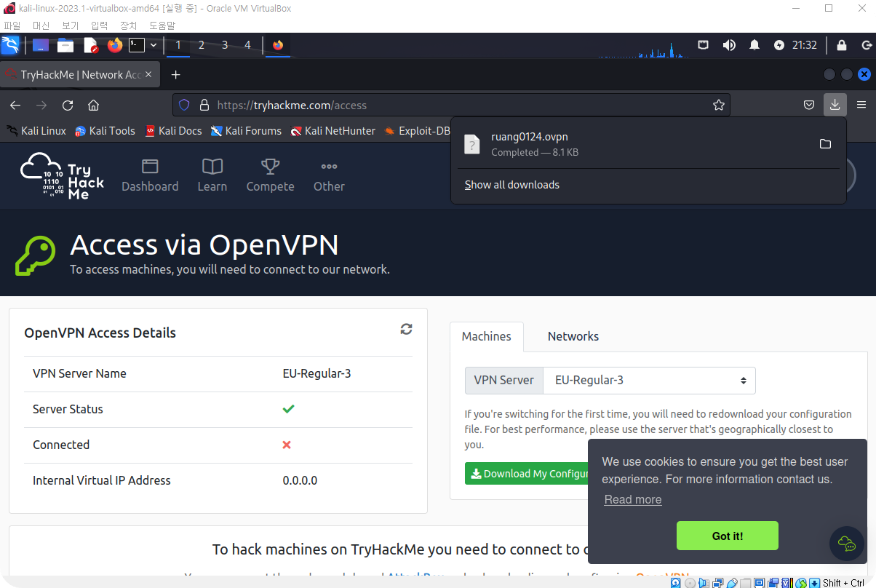Open the VirtualBox 장치 menu
The height and width of the screenshot is (588, 876).
(x=128, y=25)
